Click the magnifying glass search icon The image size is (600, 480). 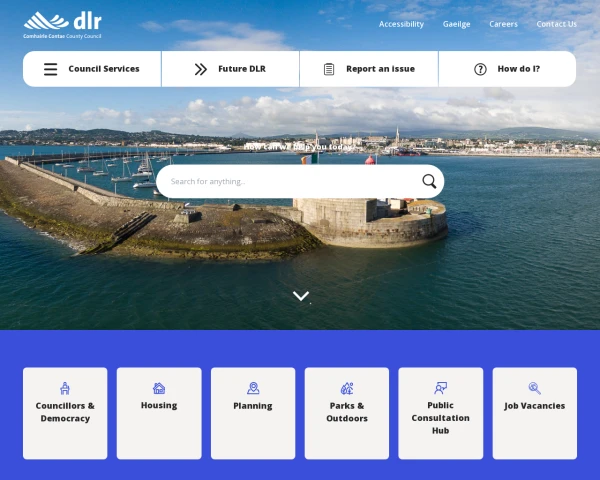(429, 181)
